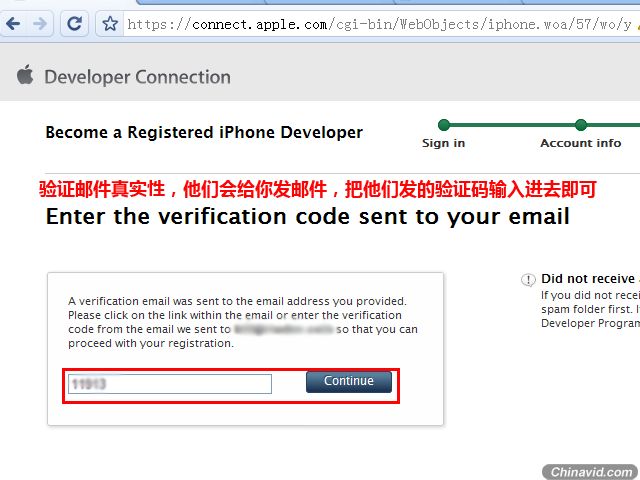Click the blurred email address text
The height and width of the screenshot is (480, 640).
click(284, 329)
